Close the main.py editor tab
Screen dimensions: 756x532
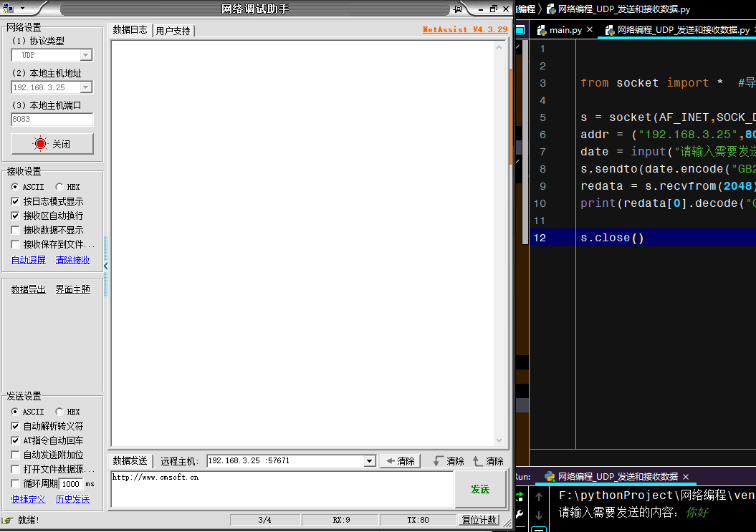click(590, 30)
